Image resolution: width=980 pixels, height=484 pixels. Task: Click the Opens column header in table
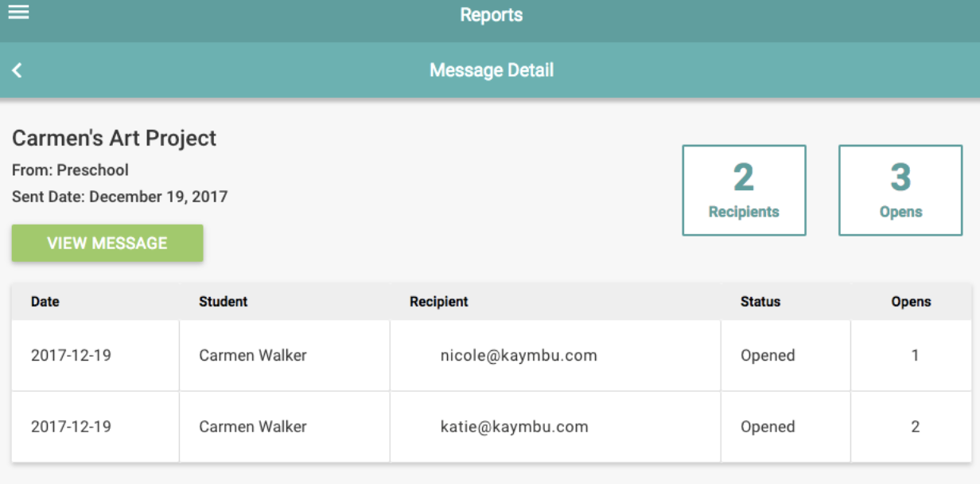pyautogui.click(x=911, y=302)
